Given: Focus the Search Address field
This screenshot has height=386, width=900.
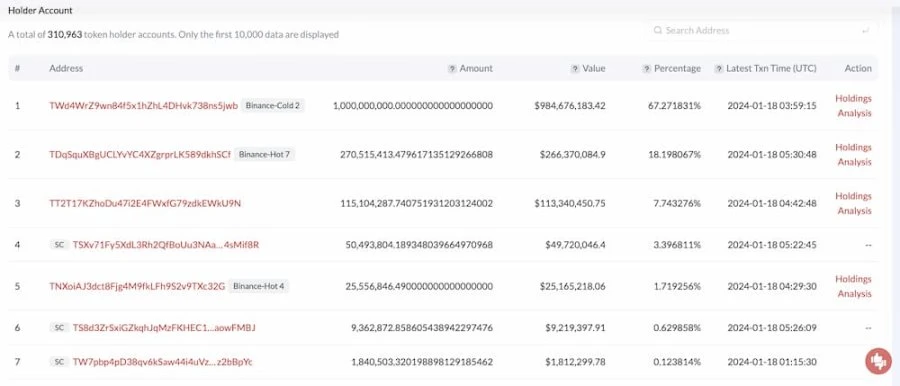Looking at the screenshot, I should [762, 30].
